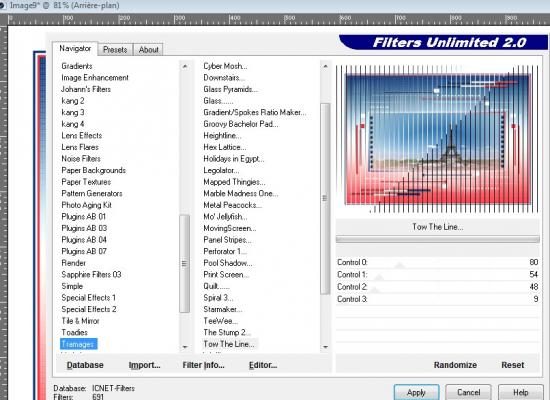550x400 pixels.
Task: Select the kang 4 category
Action: point(73,124)
